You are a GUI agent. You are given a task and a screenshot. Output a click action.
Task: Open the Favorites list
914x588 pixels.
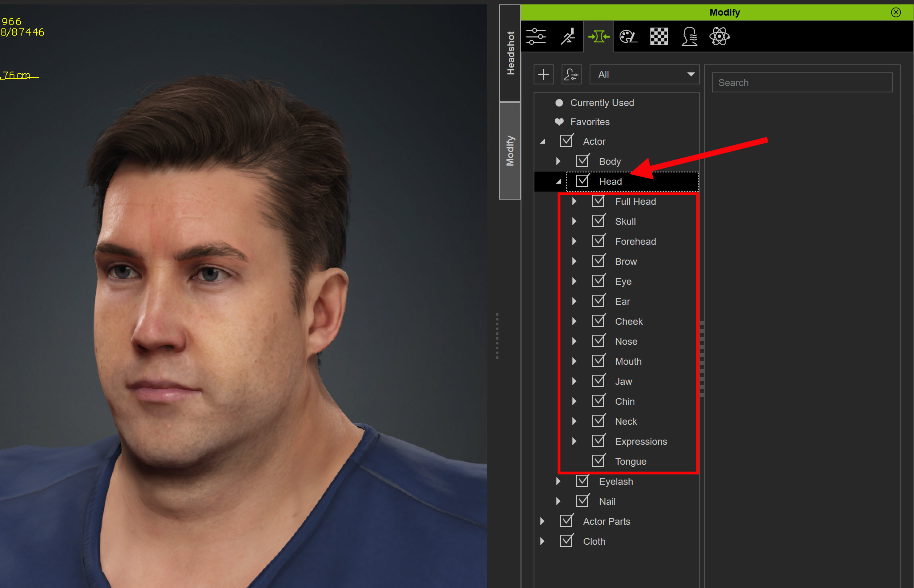coord(590,122)
